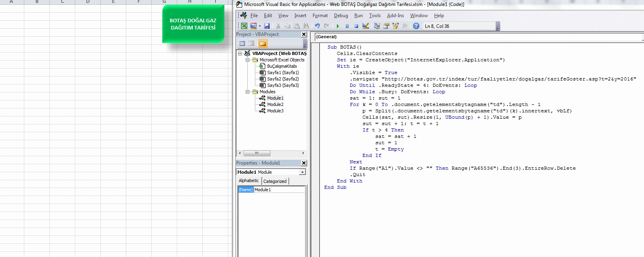Viewport: 644px width, 257px height.
Task: Open the (General) object dropdown
Action: [479, 37]
